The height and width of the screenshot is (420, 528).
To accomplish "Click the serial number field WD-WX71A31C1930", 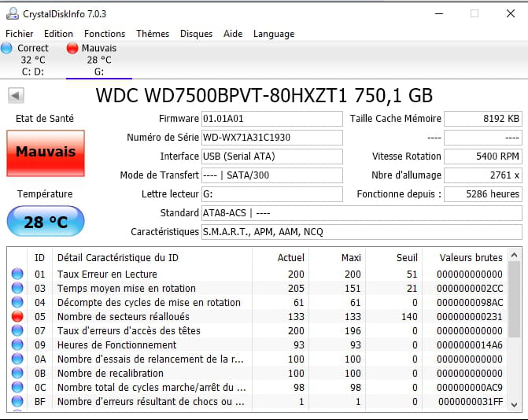I will (x=272, y=138).
